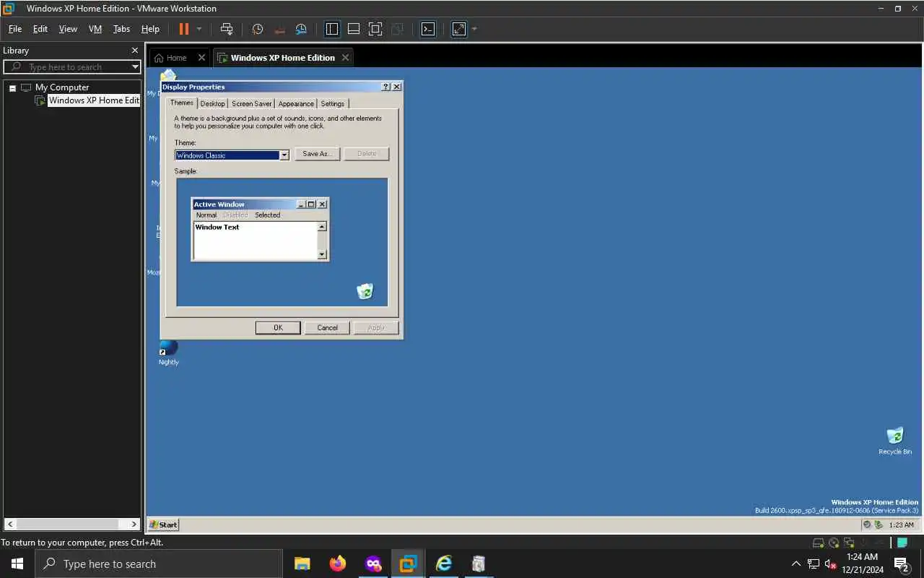924x578 pixels.
Task: Take a snapshot of this virtual machine
Action: click(x=258, y=29)
